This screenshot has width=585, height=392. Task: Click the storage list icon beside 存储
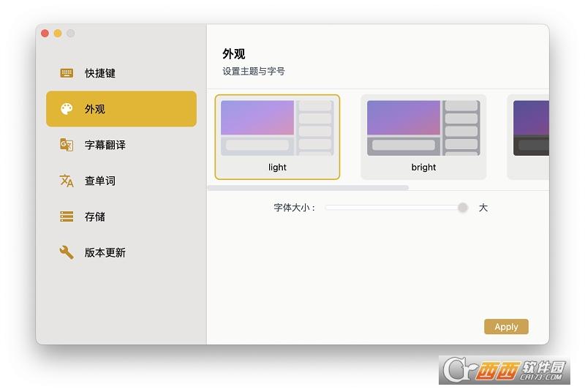pos(67,216)
